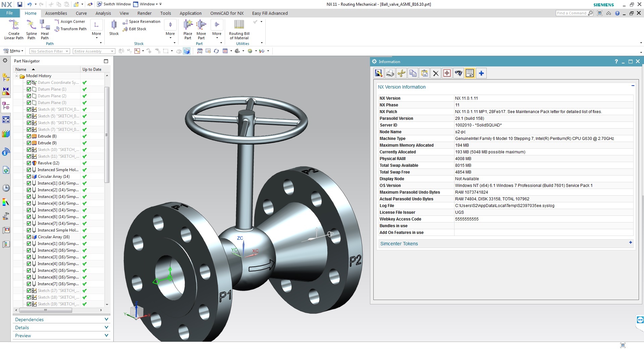Click Edit Stock

(x=135, y=29)
